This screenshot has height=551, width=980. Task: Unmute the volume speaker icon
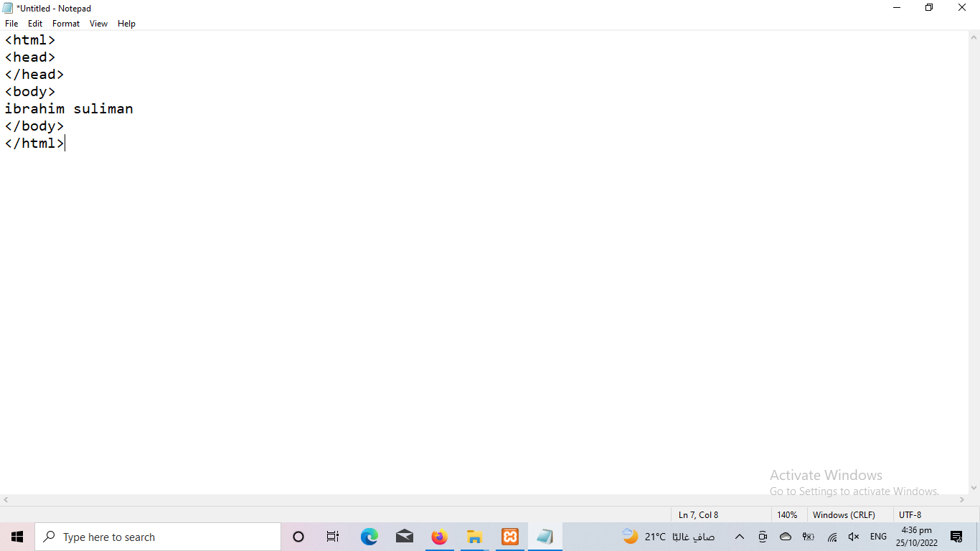coord(854,537)
